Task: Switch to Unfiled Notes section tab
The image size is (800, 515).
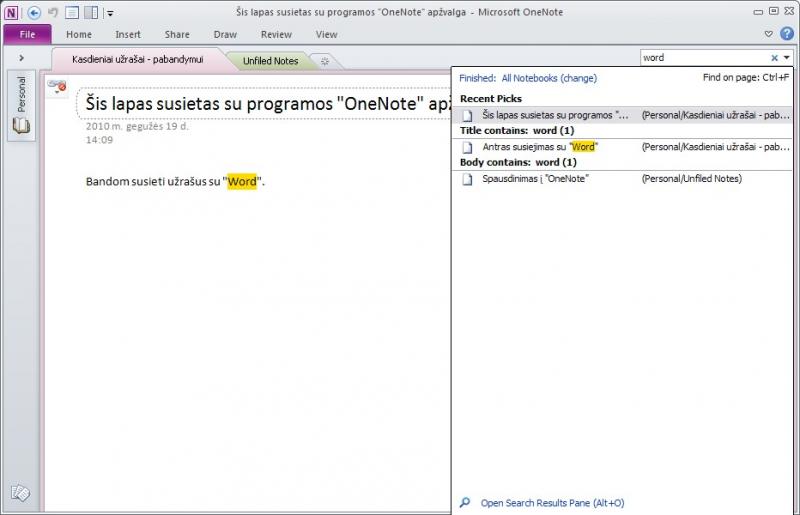Action: [x=270, y=61]
